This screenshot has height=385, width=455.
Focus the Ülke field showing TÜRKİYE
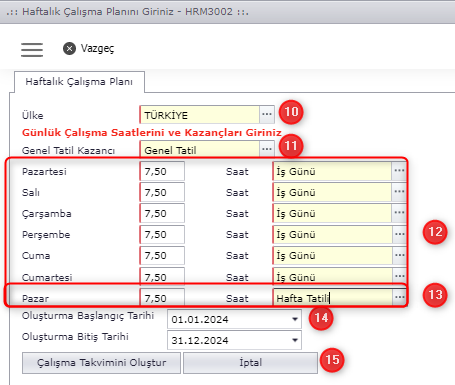coord(199,115)
